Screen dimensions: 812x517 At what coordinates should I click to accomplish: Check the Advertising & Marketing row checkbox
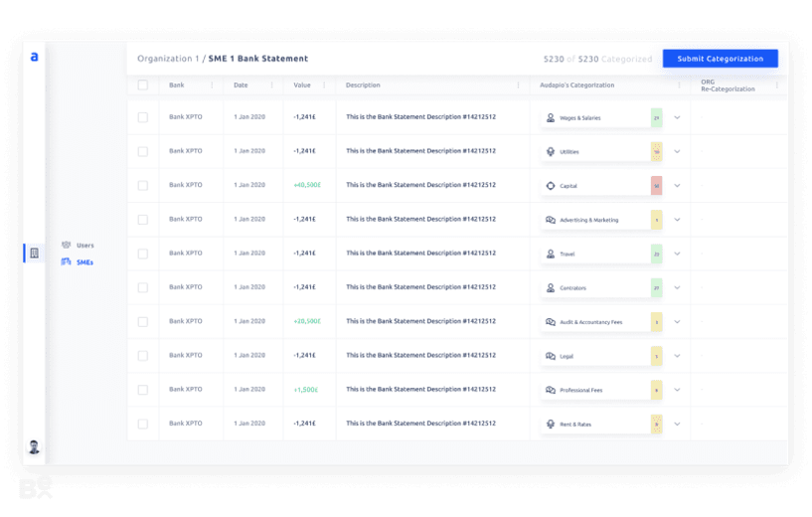(x=143, y=220)
